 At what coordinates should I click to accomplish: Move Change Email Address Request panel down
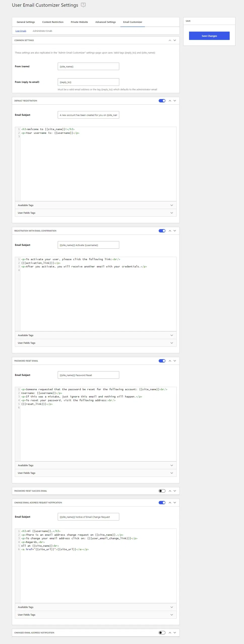tap(175, 503)
